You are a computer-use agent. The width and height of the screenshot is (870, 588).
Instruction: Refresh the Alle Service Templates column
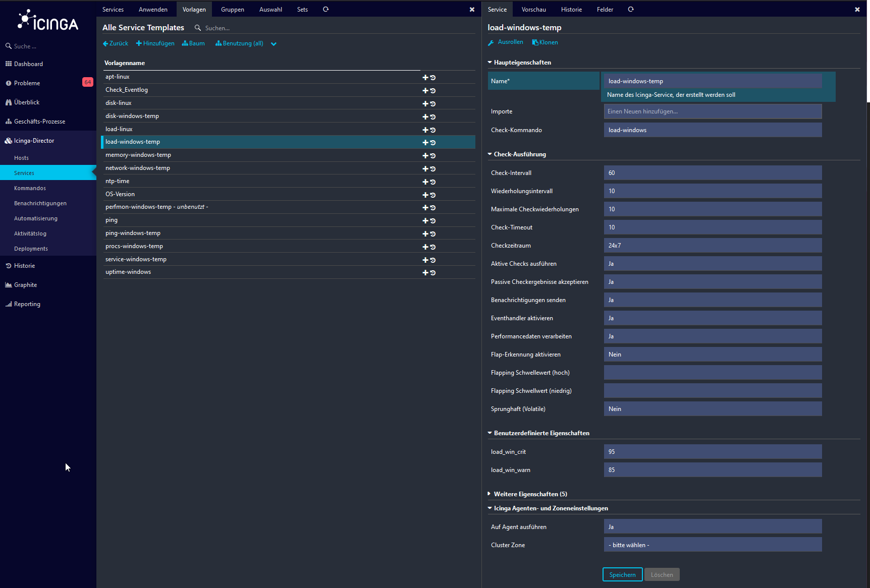tap(326, 9)
